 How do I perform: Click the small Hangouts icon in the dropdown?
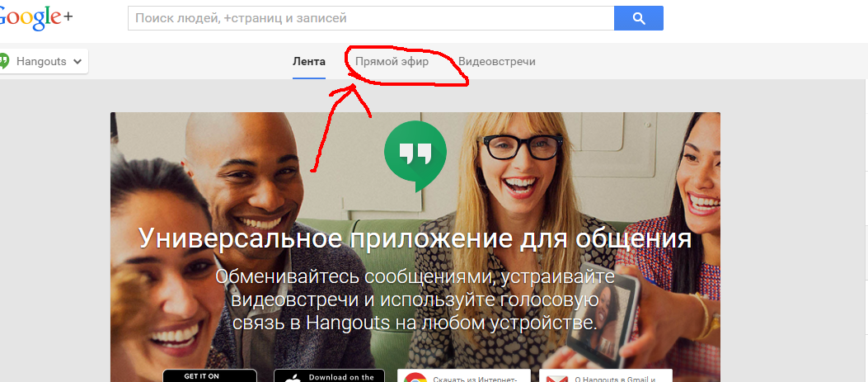click(4, 61)
